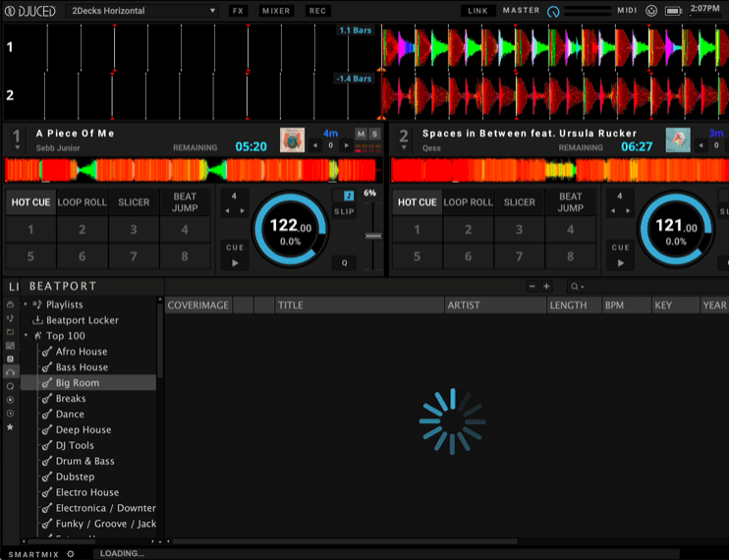The width and height of the screenshot is (729, 560).
Task: Toggle SLIP mode on deck 1
Action: (x=344, y=211)
